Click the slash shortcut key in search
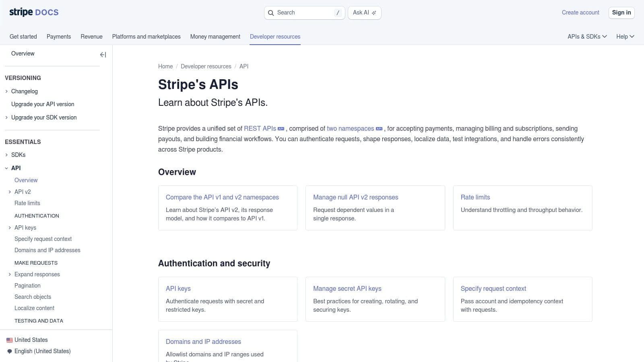The height and width of the screenshot is (362, 644). click(x=338, y=13)
